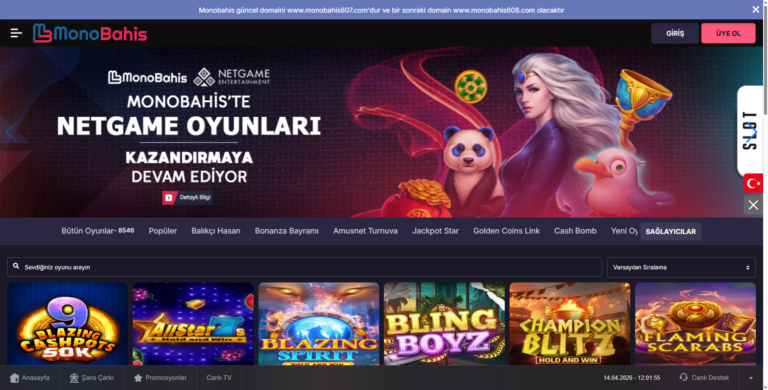The image size is (768, 390).
Task: Close the domain announcement bar
Action: point(755,9)
